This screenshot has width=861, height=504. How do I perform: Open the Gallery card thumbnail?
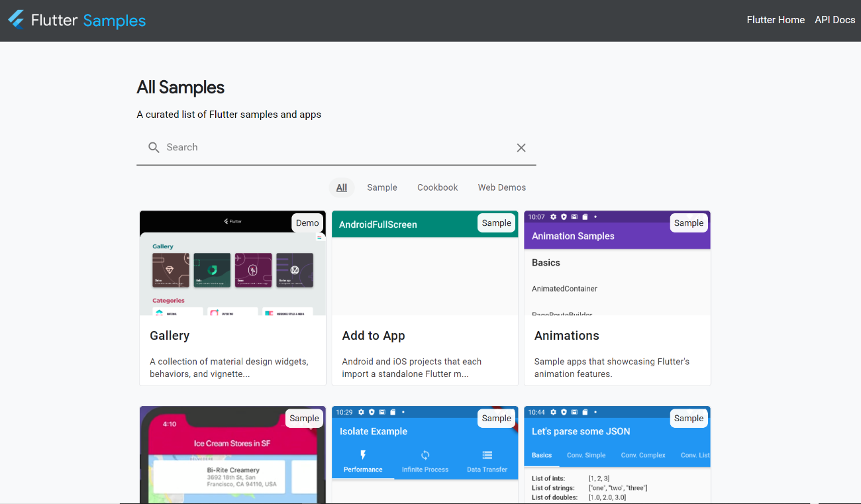232,263
